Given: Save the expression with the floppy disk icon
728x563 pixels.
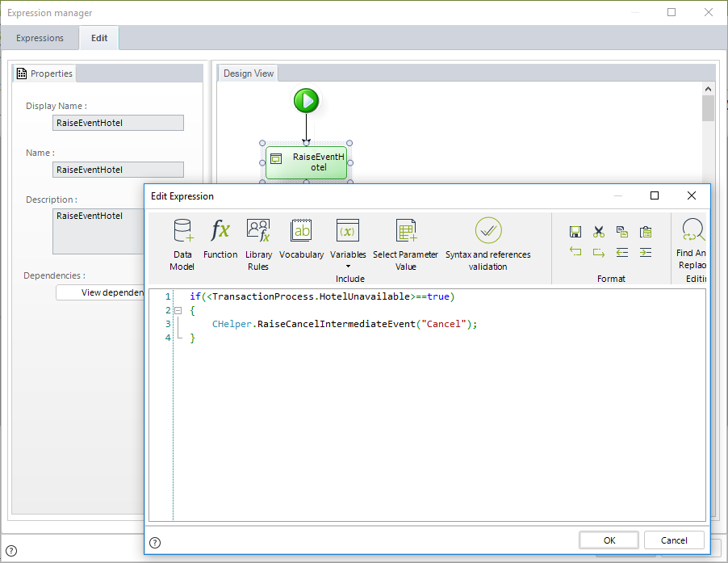Looking at the screenshot, I should coord(575,232).
